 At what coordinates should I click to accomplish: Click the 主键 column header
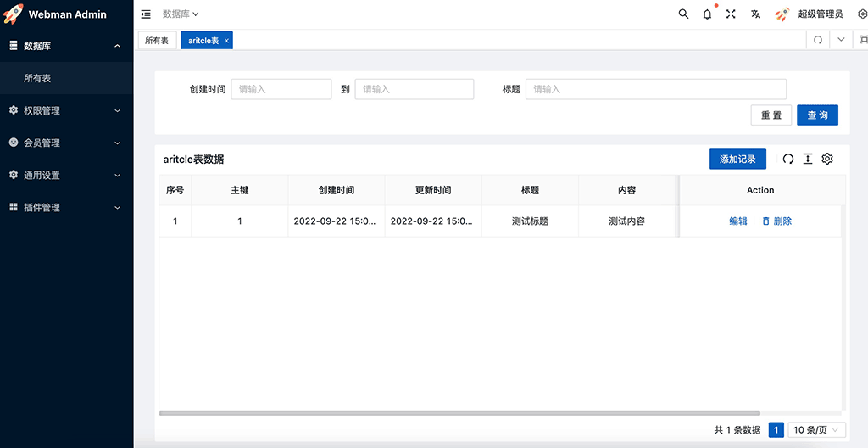[x=240, y=190]
